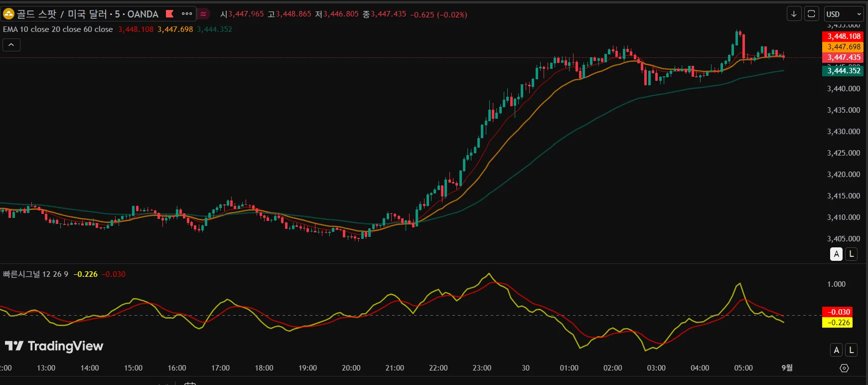Click the orange EMA value 3,447.698 in legend
Viewport: 868px width, 385px height.
pos(175,29)
